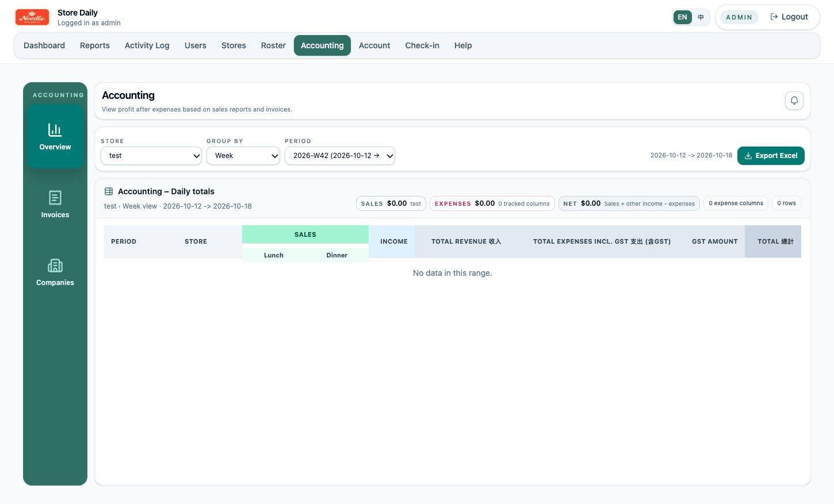This screenshot has width=834, height=504.
Task: Switch language to Chinese 中
Action: [x=701, y=17]
